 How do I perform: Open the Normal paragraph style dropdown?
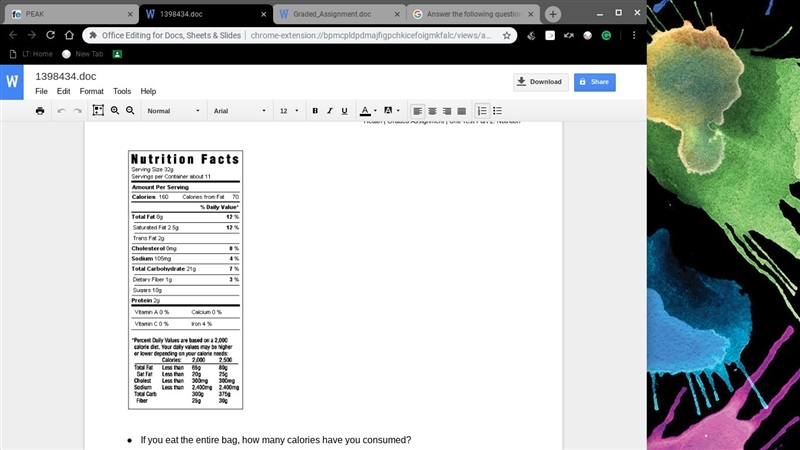pos(173,111)
